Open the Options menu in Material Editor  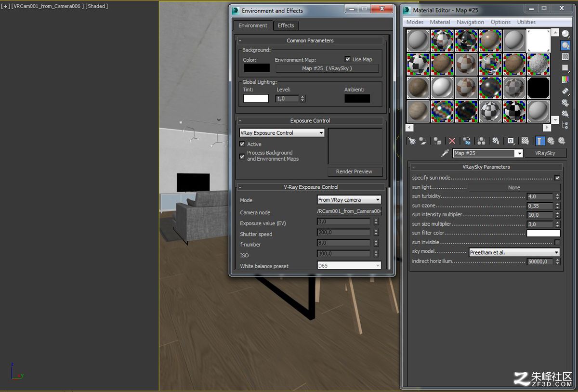click(x=500, y=22)
